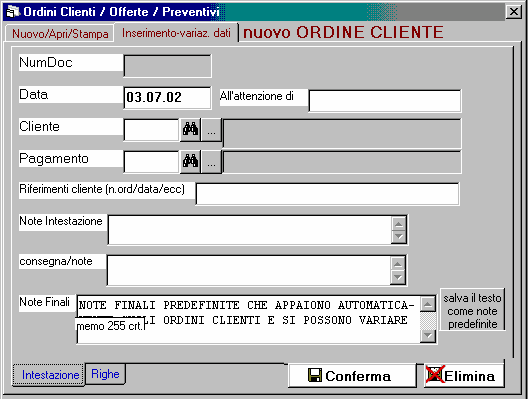Click inside the Note Intestazione text area
Viewport: 528px width, 399px height.
pyautogui.click(x=249, y=230)
